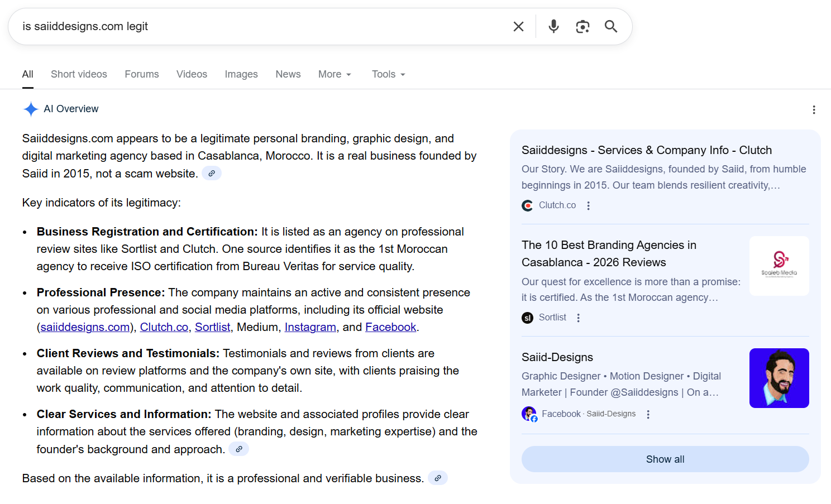Screen dimensions: 831x504
Task: Open source link chip after 'not a scam website'
Action: coord(212,174)
